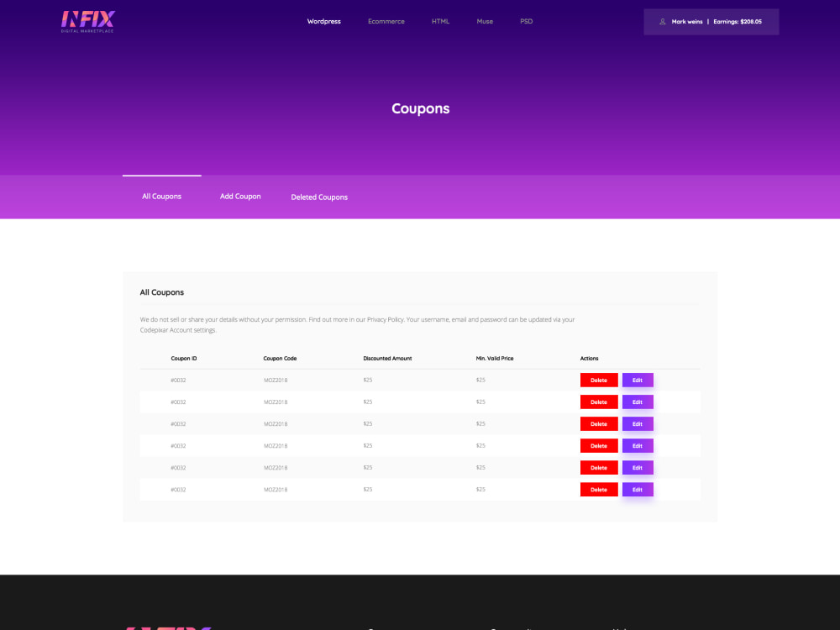Delete the coupon in the second table row
The image size is (840, 630).
(x=598, y=402)
